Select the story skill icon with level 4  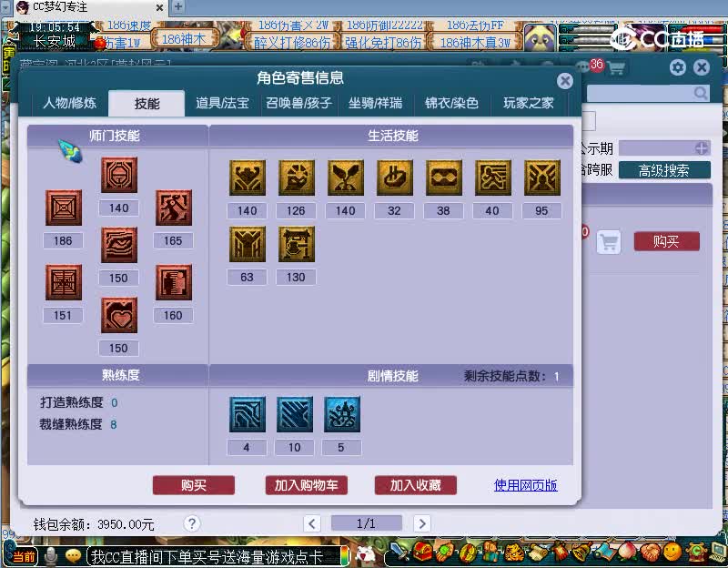(x=248, y=414)
